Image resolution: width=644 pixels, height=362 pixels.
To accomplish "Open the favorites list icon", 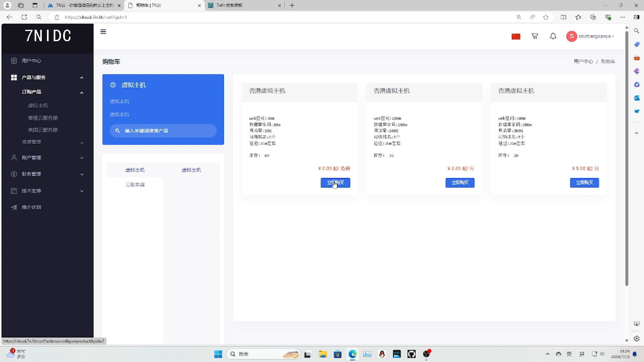I will point(578,17).
